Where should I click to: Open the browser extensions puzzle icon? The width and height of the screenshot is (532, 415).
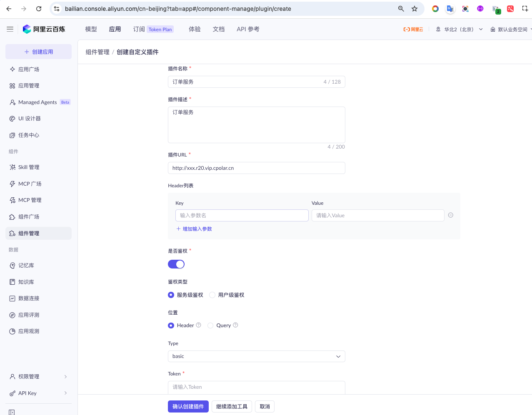(525, 9)
